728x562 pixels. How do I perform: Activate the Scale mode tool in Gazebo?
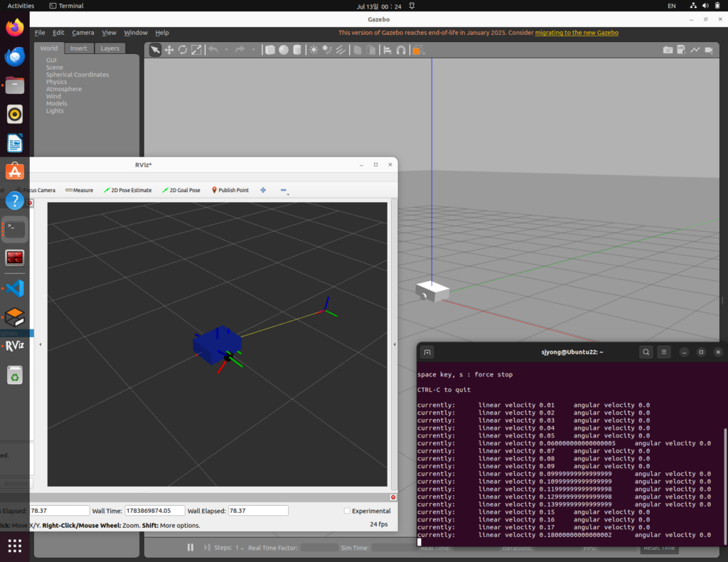click(x=197, y=50)
